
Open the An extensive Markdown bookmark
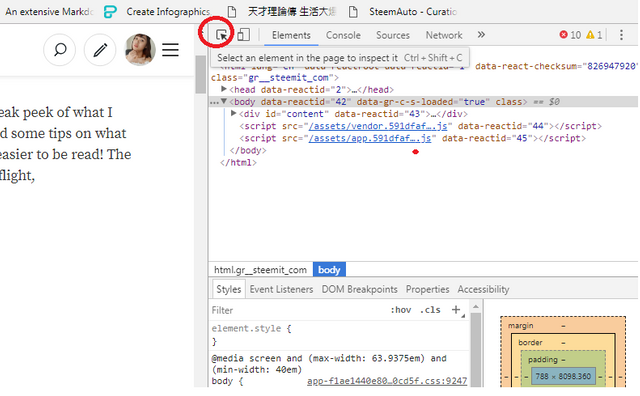[49, 12]
